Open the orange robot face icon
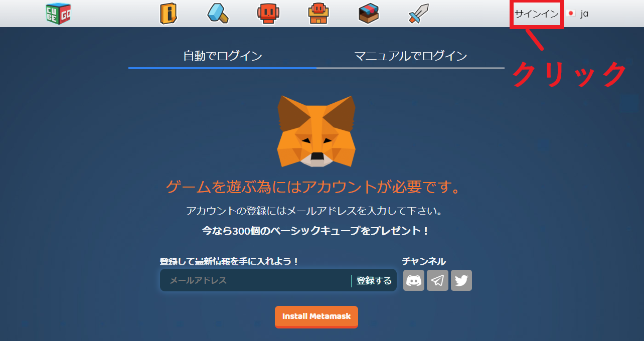644x341 pixels. (x=268, y=14)
